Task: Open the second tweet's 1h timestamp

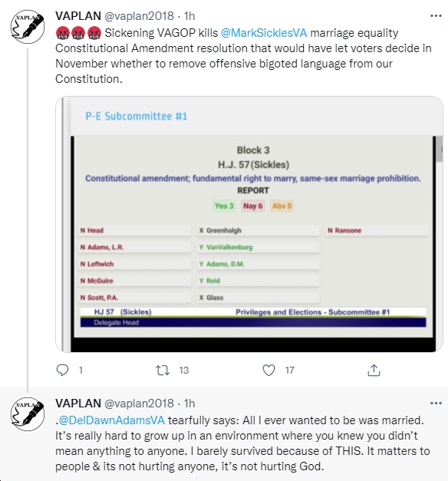Action: coord(189,404)
